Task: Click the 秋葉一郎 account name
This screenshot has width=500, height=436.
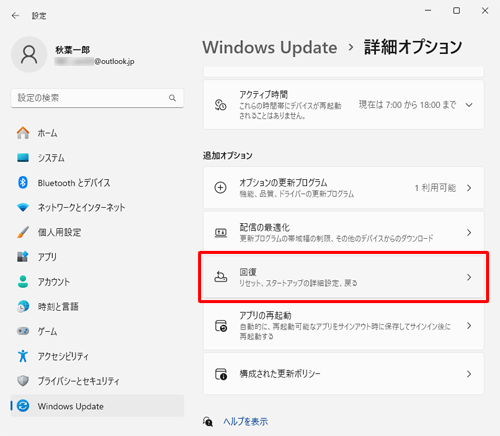Action: coord(73,50)
